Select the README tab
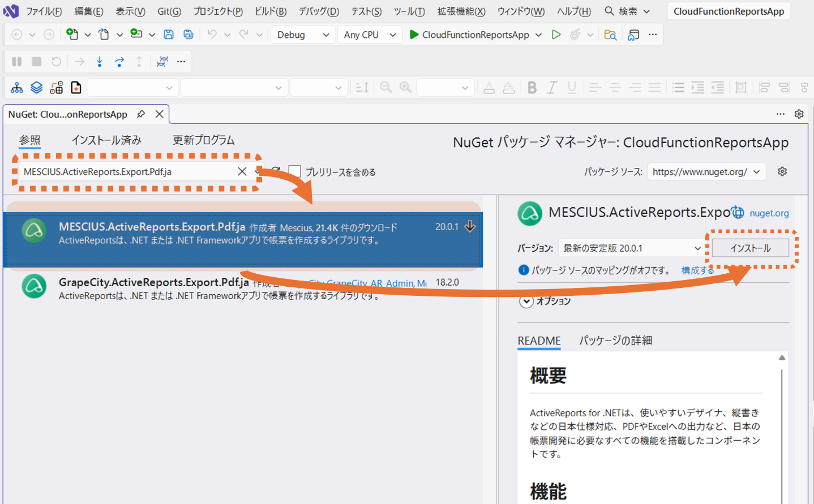 pyautogui.click(x=539, y=341)
